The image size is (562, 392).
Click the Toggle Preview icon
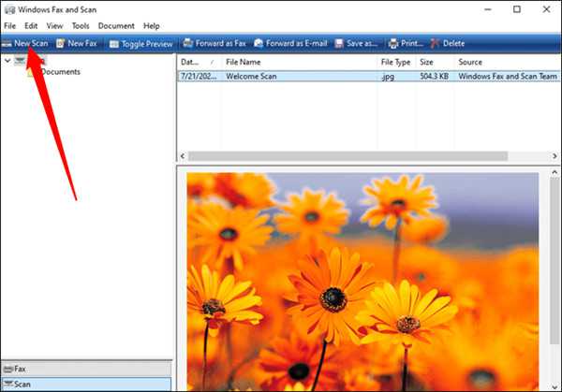coord(113,44)
